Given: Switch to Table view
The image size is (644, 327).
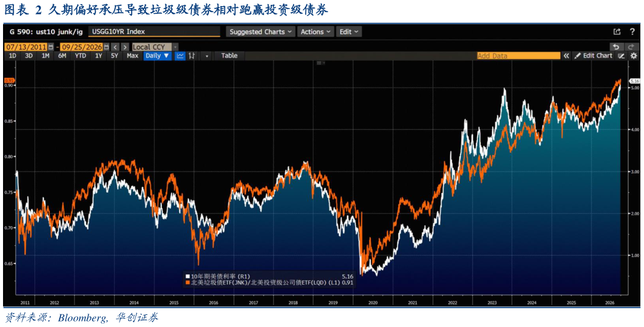Looking at the screenshot, I should [229, 56].
